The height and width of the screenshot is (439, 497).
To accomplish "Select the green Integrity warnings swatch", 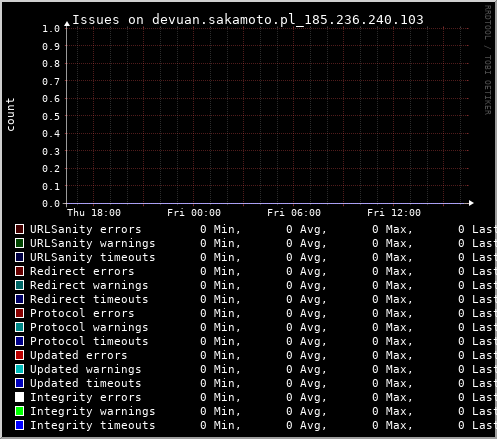I will tap(19, 411).
